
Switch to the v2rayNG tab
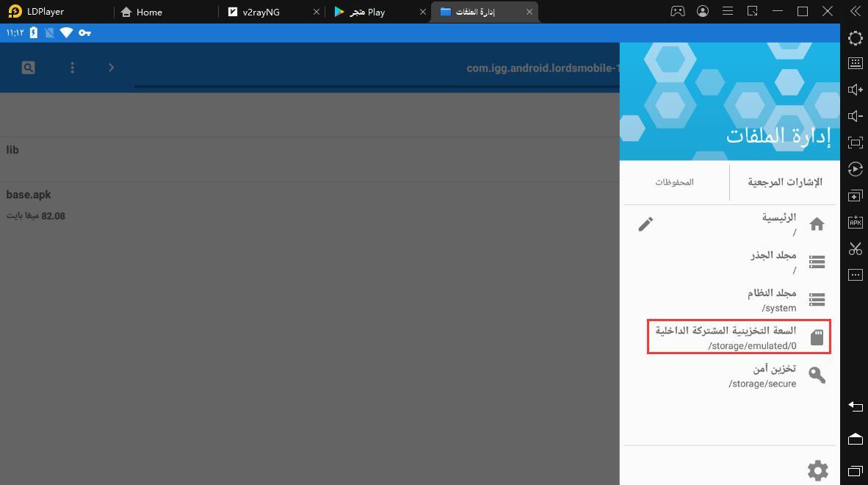click(254, 12)
